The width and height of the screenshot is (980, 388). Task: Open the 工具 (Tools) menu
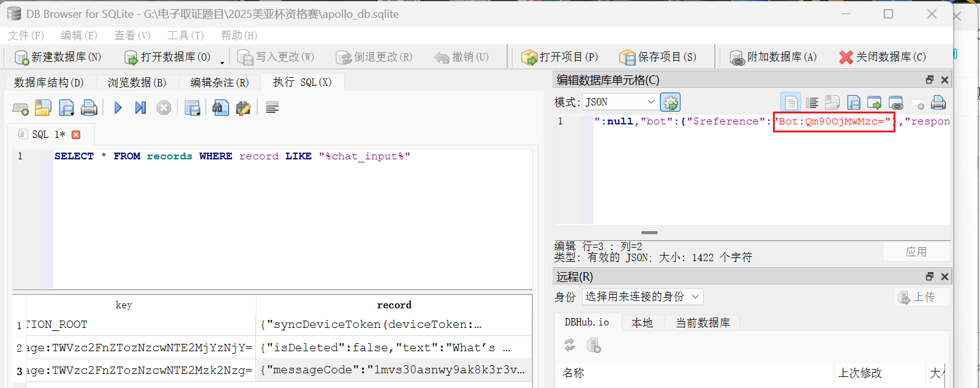tap(185, 36)
